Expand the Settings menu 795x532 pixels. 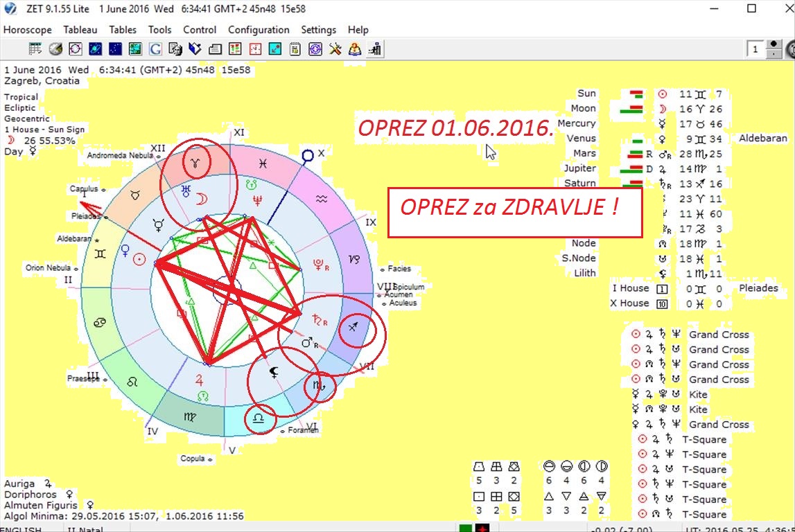click(x=318, y=30)
